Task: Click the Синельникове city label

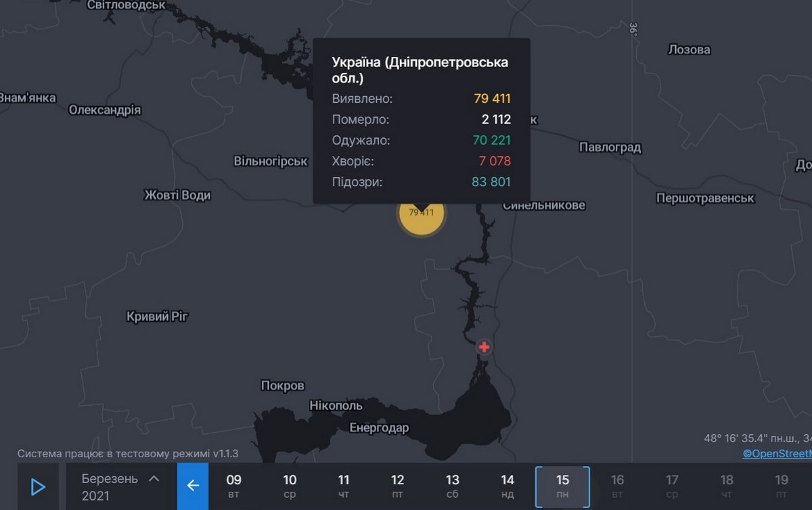Action: [x=544, y=205]
